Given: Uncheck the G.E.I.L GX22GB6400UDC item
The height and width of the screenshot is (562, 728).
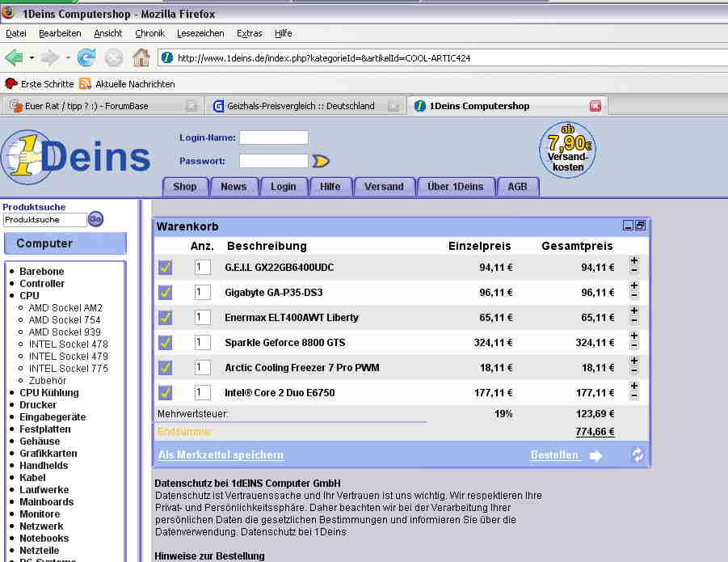Looking at the screenshot, I should pos(165,267).
